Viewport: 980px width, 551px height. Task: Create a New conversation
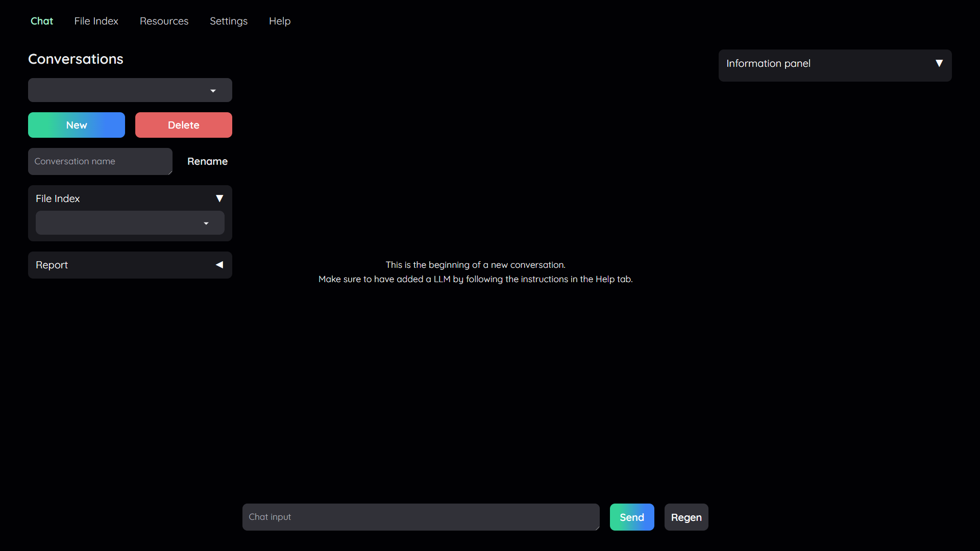coord(77,125)
